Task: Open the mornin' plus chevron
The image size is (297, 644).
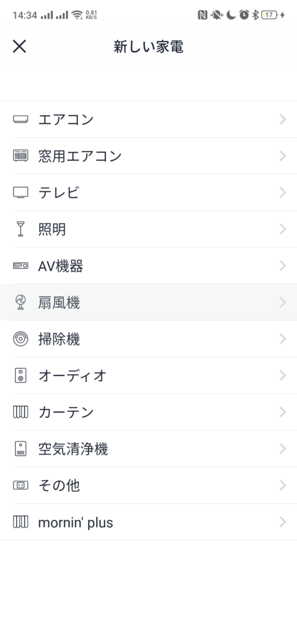Action: 283,522
